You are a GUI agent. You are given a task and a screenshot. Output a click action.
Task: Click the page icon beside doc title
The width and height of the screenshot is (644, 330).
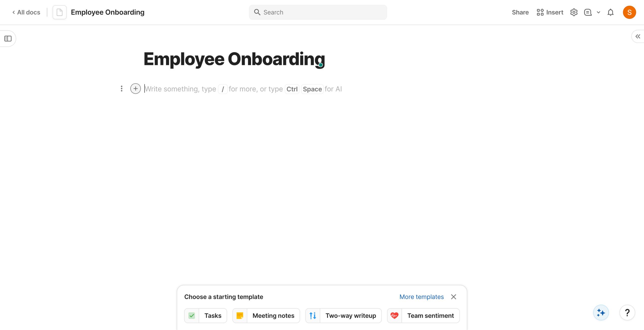point(60,12)
